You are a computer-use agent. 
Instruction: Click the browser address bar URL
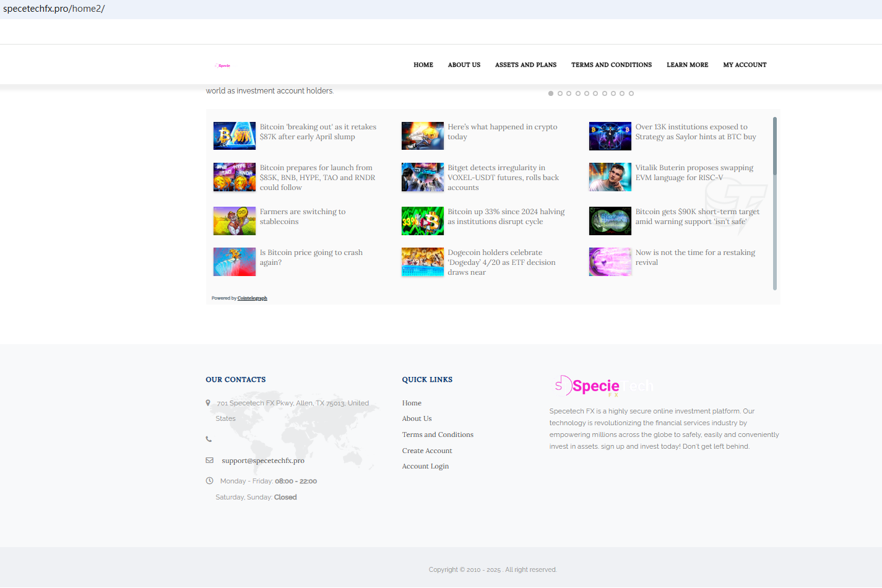(54, 9)
